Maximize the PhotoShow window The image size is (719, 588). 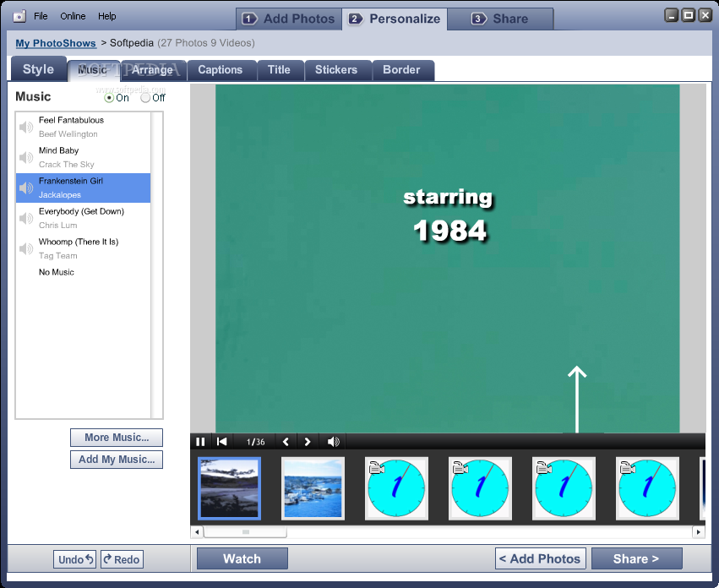[x=689, y=15]
